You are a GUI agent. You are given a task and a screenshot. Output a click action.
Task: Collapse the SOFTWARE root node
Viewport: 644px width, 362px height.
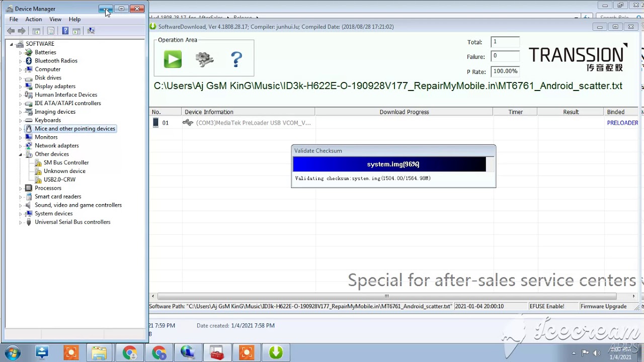12,44
